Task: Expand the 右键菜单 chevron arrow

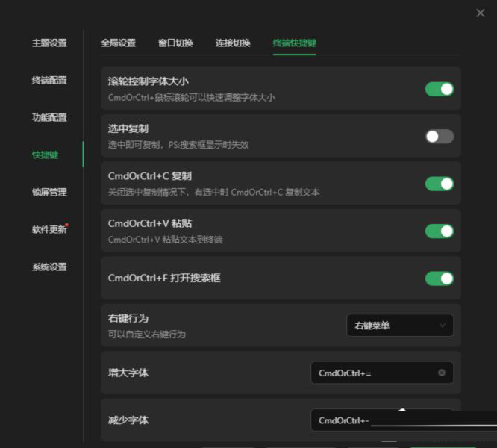Action: coord(443,326)
